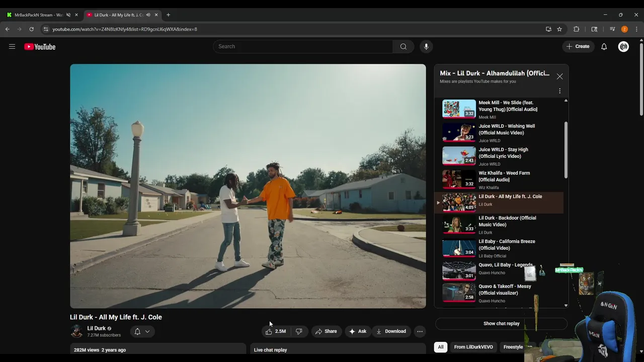Image resolution: width=644 pixels, height=362 pixels.
Task: Open a new browser tab
Action: click(168, 15)
